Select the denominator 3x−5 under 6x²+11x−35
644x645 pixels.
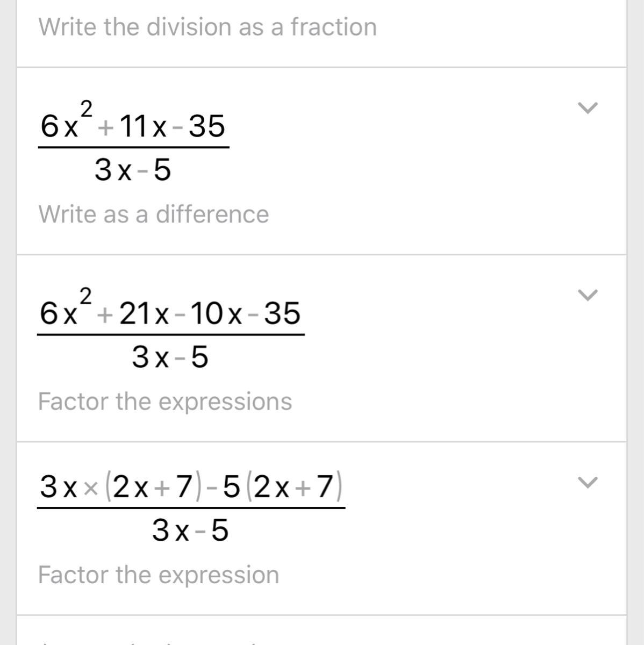click(x=133, y=170)
